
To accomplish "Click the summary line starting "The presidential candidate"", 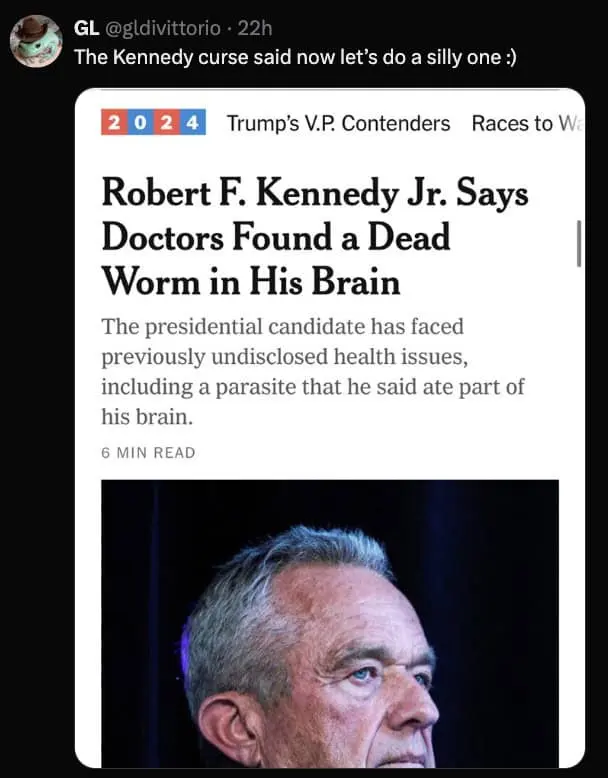I will click(x=283, y=328).
